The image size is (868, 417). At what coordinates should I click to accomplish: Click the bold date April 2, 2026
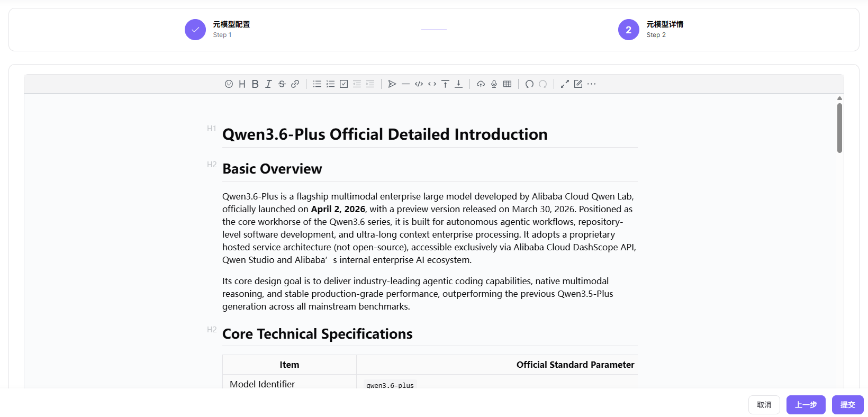pyautogui.click(x=338, y=209)
